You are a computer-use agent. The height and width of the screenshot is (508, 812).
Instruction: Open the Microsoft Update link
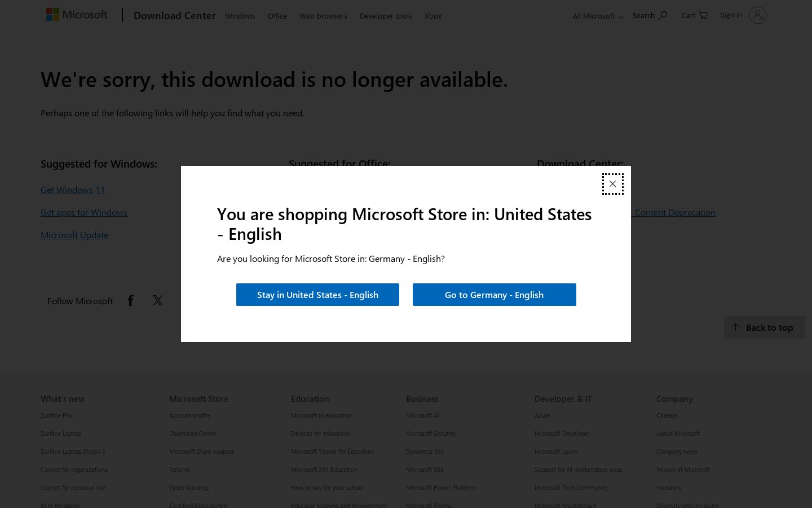pos(74,235)
